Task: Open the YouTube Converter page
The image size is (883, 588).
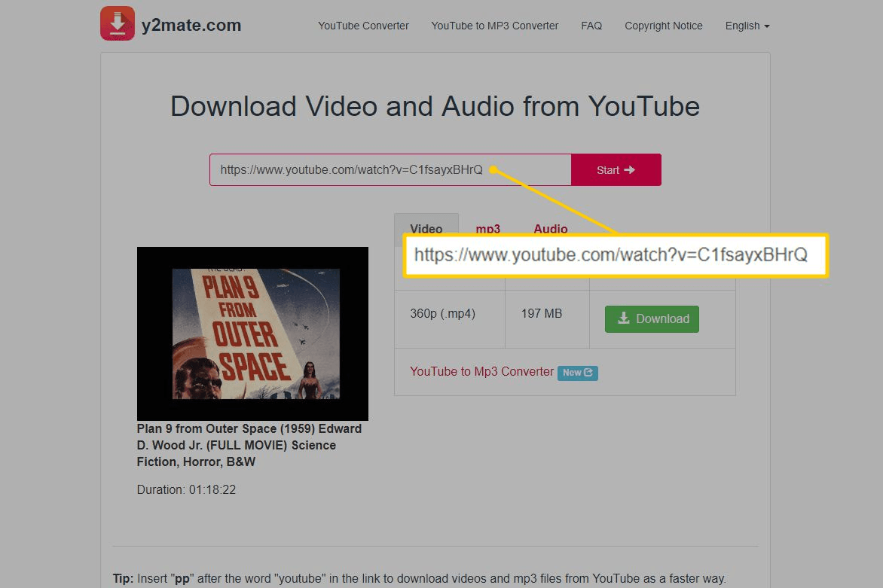Action: pos(363,26)
